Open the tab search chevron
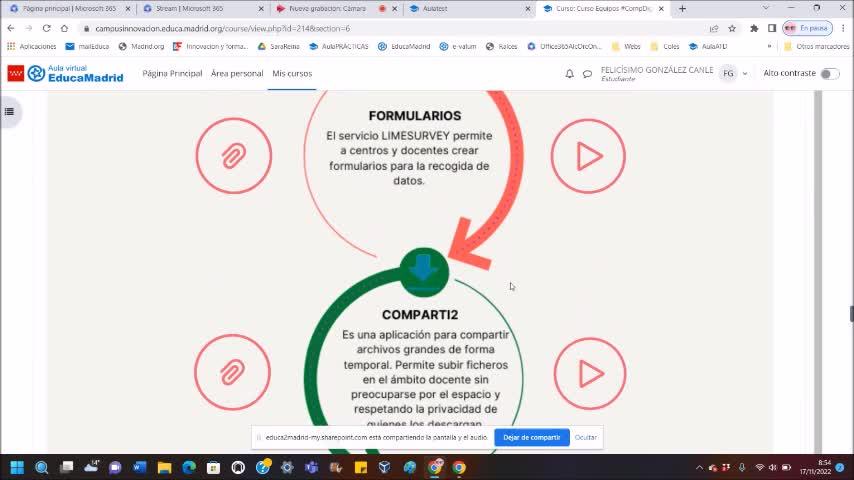Screen dimensions: 854x480 (x=766, y=8)
